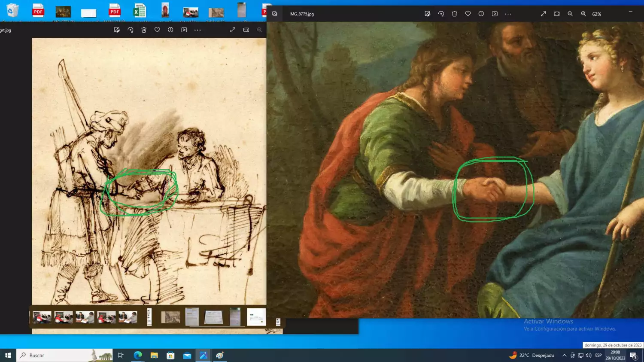Select the dark painting image desktop icon

coord(63,12)
